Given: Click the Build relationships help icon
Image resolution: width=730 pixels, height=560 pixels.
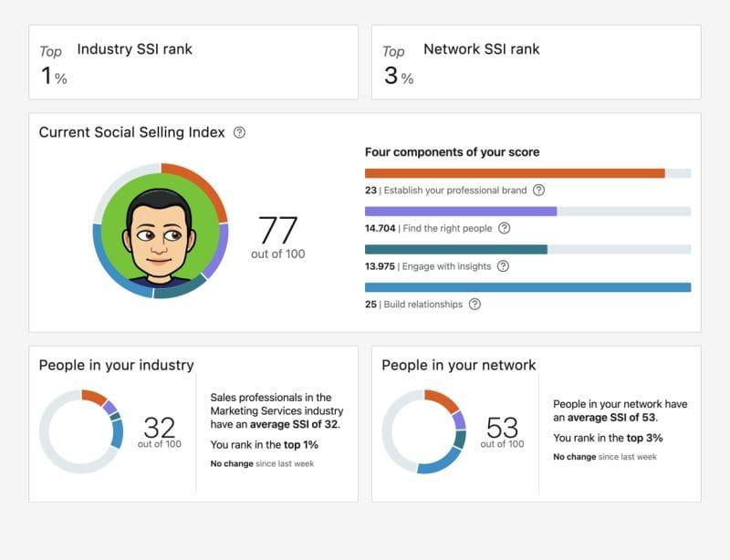Looking at the screenshot, I should [x=473, y=303].
